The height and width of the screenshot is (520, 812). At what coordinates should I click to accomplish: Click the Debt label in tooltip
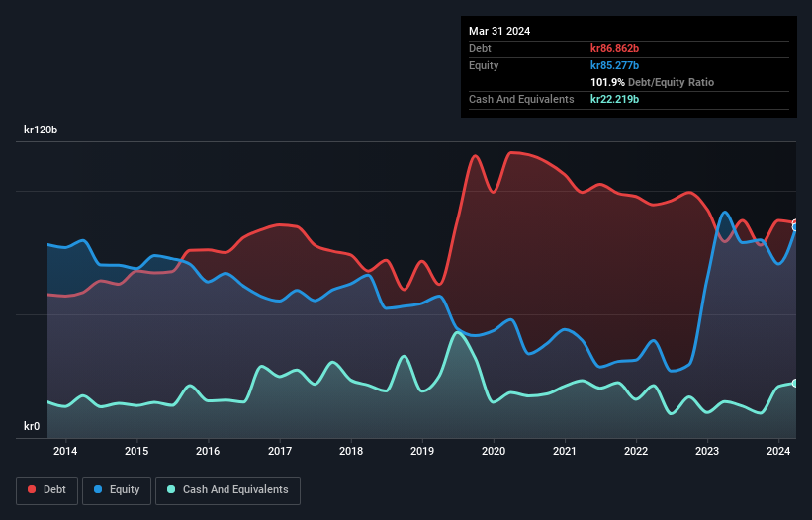pyautogui.click(x=480, y=48)
